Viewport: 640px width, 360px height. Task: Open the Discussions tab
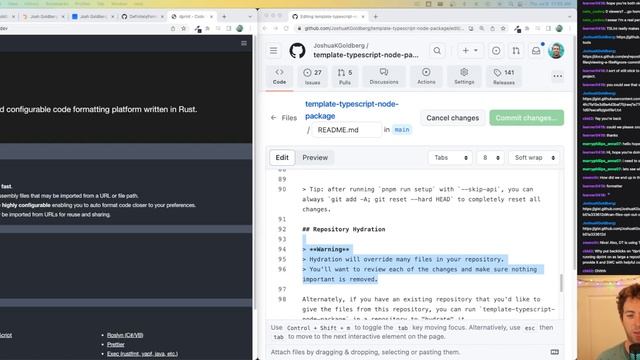384,76
